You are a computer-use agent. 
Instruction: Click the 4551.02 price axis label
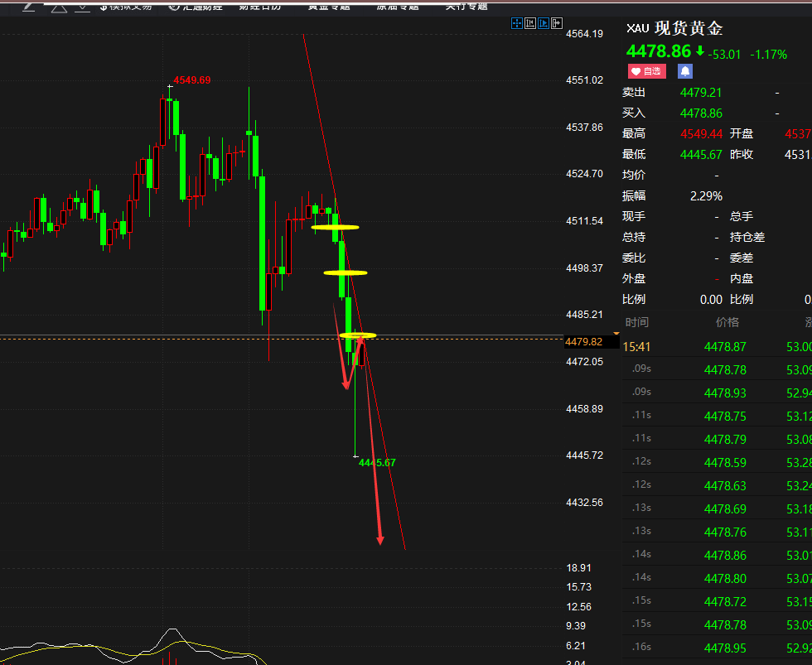[x=584, y=80]
